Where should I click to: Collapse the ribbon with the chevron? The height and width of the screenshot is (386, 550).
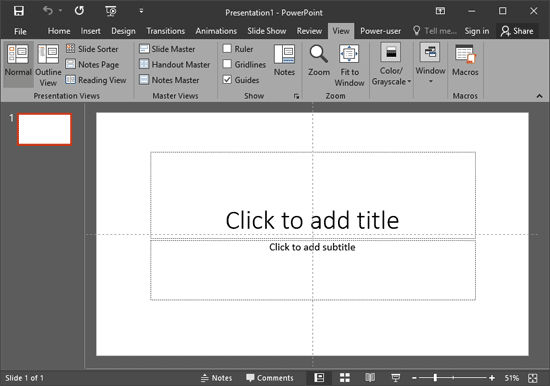coord(539,96)
